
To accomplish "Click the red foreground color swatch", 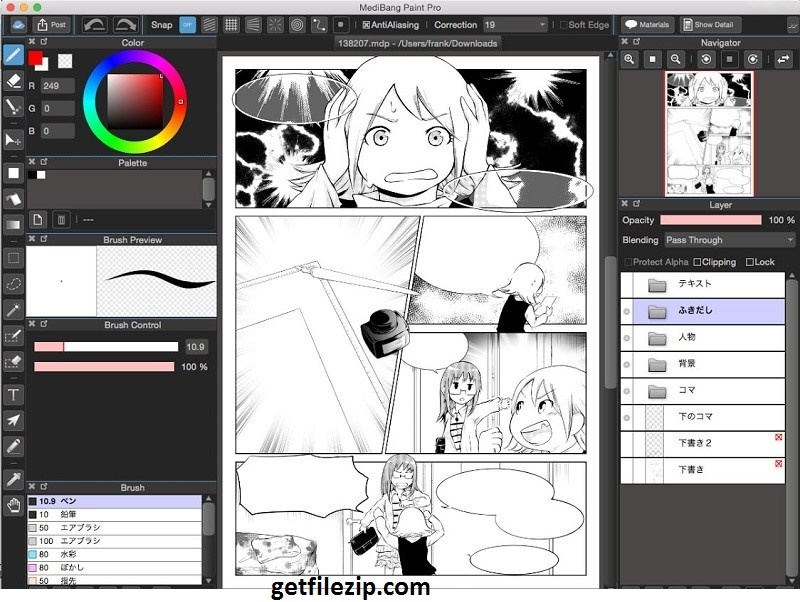I will pos(35,58).
